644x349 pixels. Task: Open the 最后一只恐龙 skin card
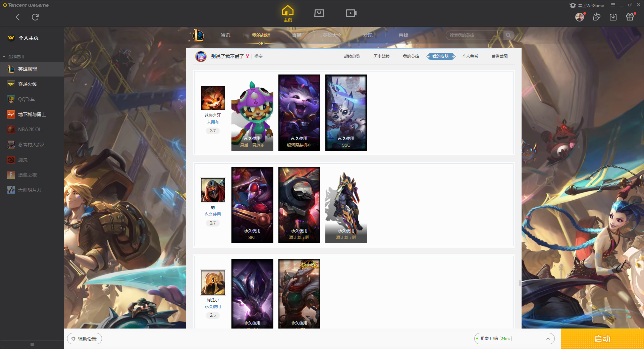tap(252, 113)
